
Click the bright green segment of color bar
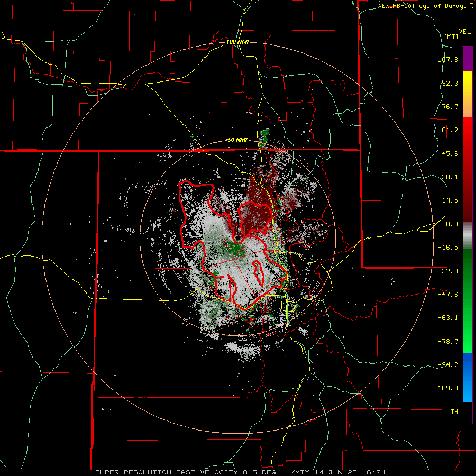pos(467,300)
